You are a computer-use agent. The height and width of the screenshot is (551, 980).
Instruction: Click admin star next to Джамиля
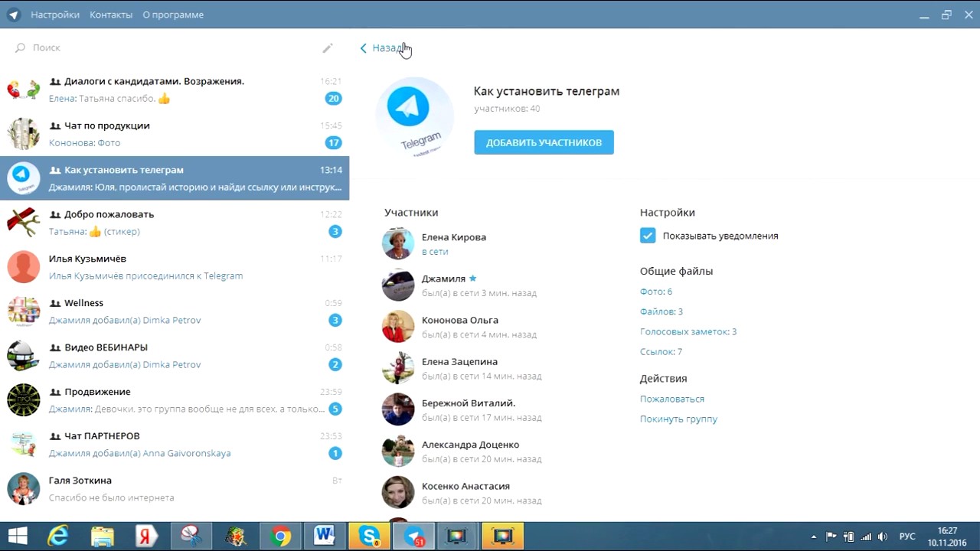pyautogui.click(x=472, y=279)
